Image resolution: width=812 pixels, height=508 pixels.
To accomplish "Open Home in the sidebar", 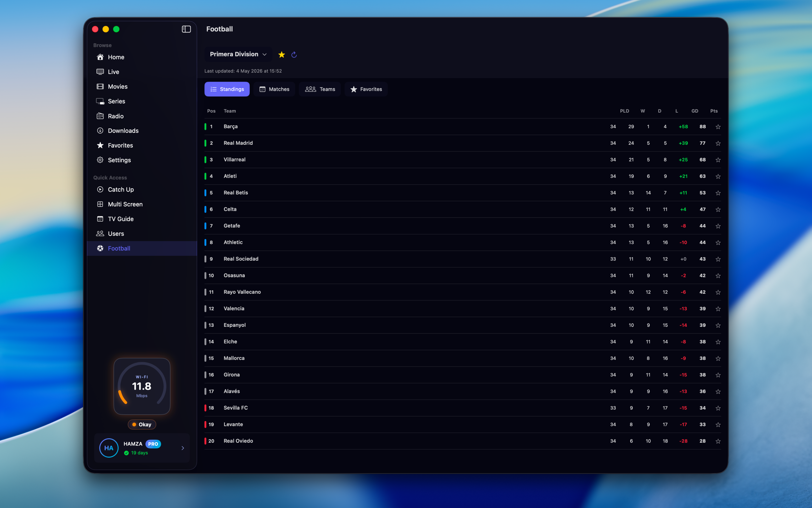I will [142, 57].
